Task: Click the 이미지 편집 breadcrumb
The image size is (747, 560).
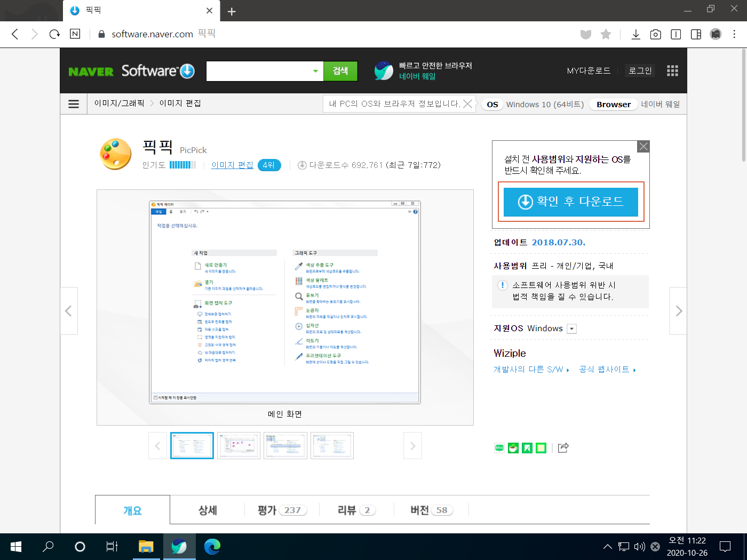Action: click(180, 103)
